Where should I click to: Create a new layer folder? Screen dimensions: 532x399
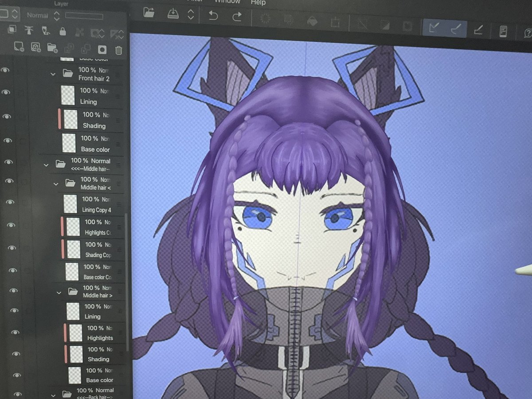pyautogui.click(x=52, y=48)
